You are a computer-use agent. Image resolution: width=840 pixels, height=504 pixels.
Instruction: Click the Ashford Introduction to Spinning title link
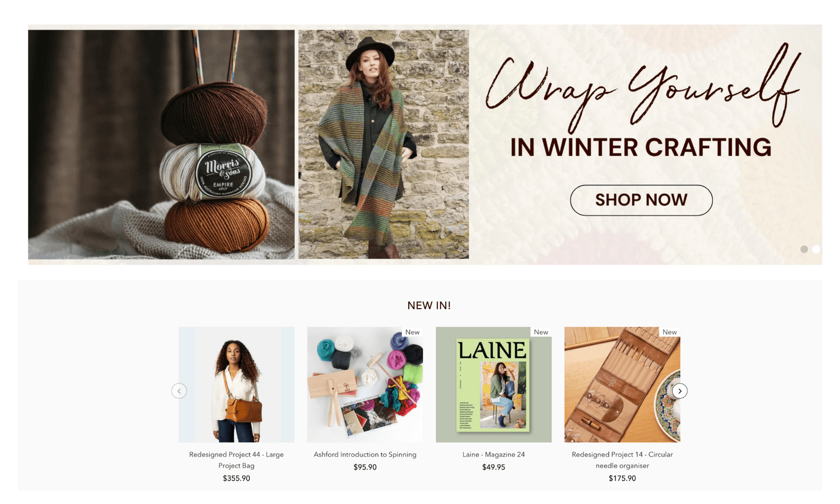click(x=365, y=455)
